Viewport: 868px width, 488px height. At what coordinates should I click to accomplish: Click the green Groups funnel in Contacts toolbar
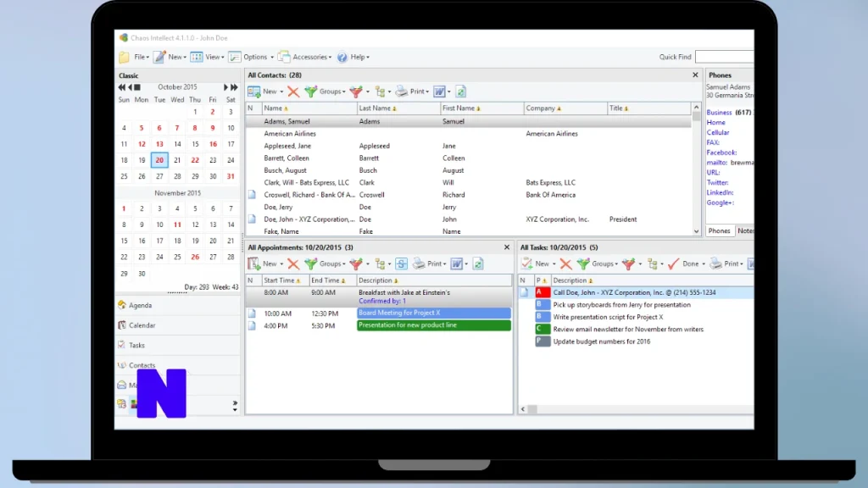pyautogui.click(x=310, y=91)
